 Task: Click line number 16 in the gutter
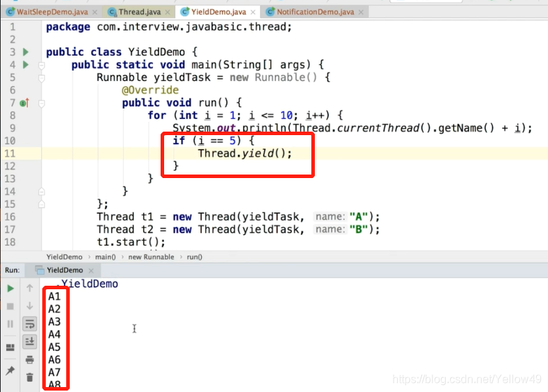click(x=10, y=217)
